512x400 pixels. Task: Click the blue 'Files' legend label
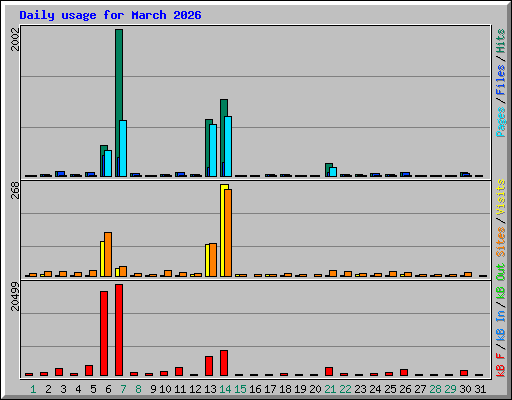pos(501,80)
